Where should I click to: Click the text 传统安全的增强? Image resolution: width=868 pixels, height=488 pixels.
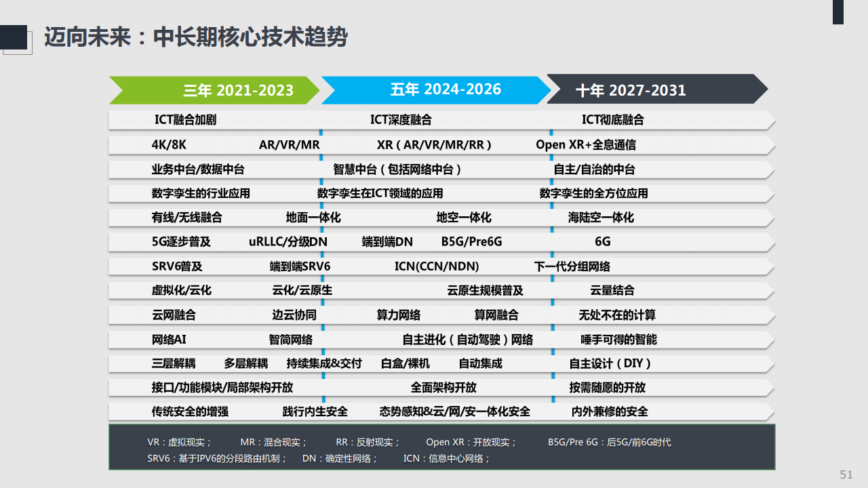190,411
